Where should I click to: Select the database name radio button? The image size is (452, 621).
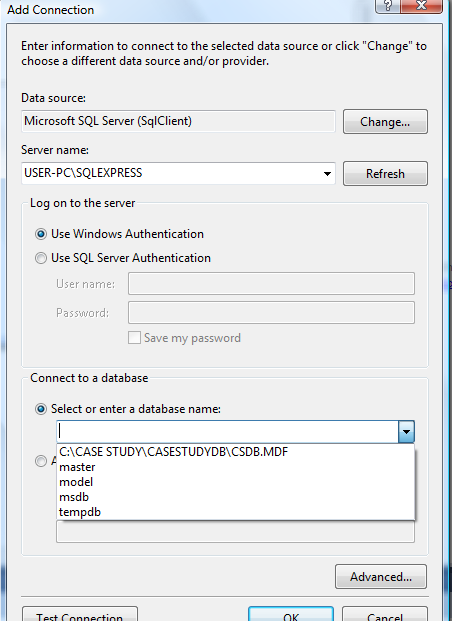pyautogui.click(x=41, y=409)
